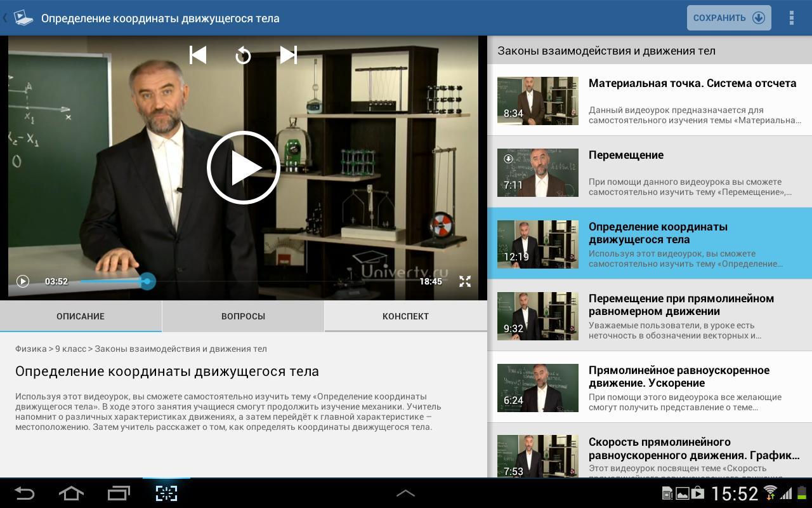812x508 pixels.
Task: Enter fullscreen video mode
Action: tap(465, 281)
